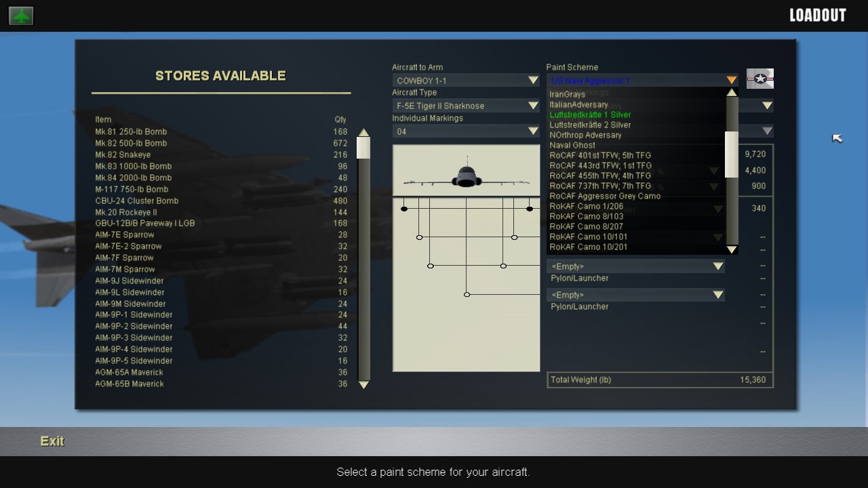Click the centerline pylon marker
Viewport: 868px width, 488px height.
pyautogui.click(x=467, y=294)
